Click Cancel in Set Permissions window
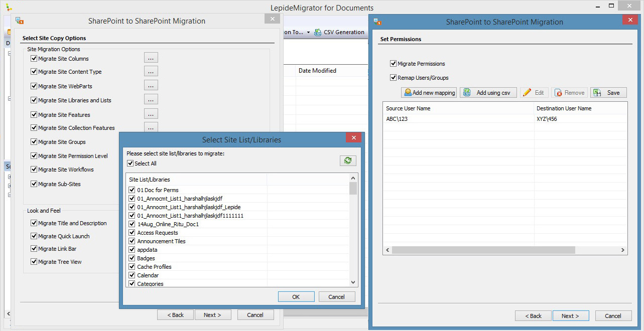The image size is (644, 331). pyautogui.click(x=613, y=316)
